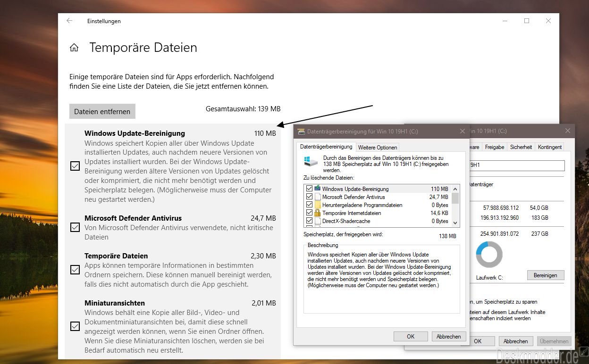Click the Heruntergeladene Programmdateien folder icon

pyautogui.click(x=318, y=205)
